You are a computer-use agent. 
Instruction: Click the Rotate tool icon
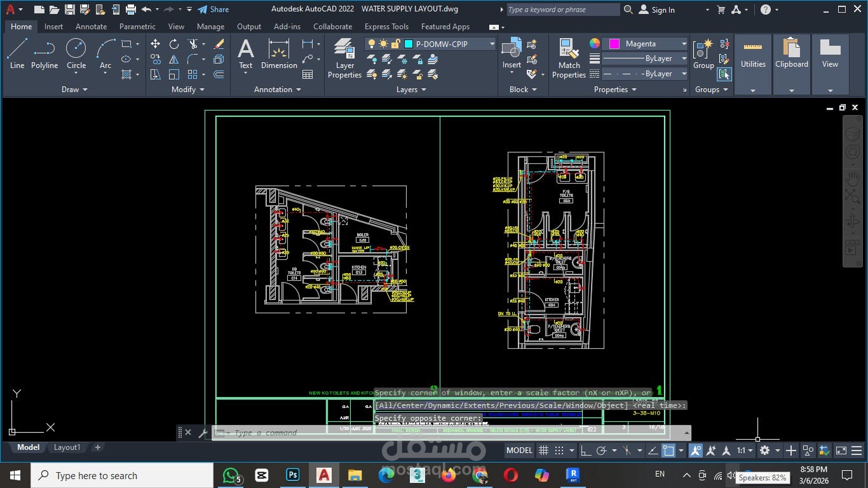click(174, 44)
